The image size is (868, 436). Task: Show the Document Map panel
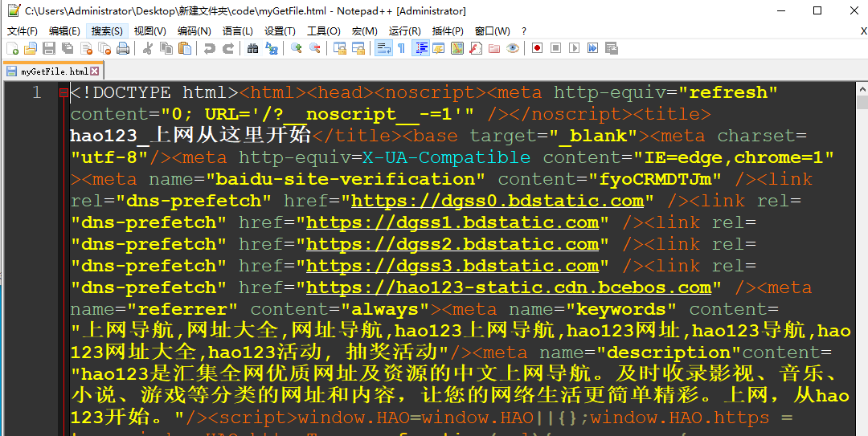pos(457,48)
